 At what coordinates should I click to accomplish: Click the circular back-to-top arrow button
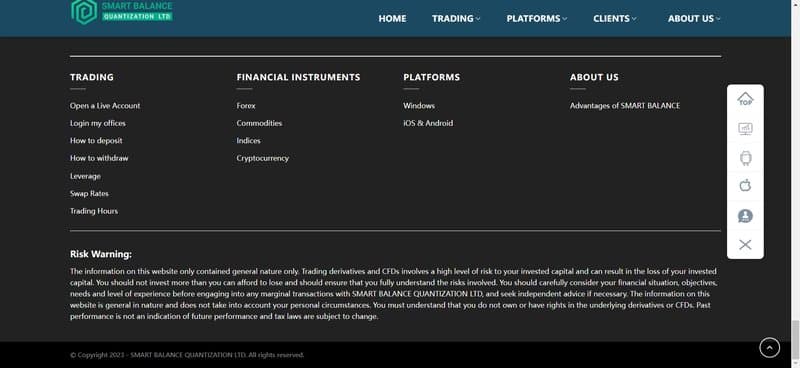click(x=769, y=348)
